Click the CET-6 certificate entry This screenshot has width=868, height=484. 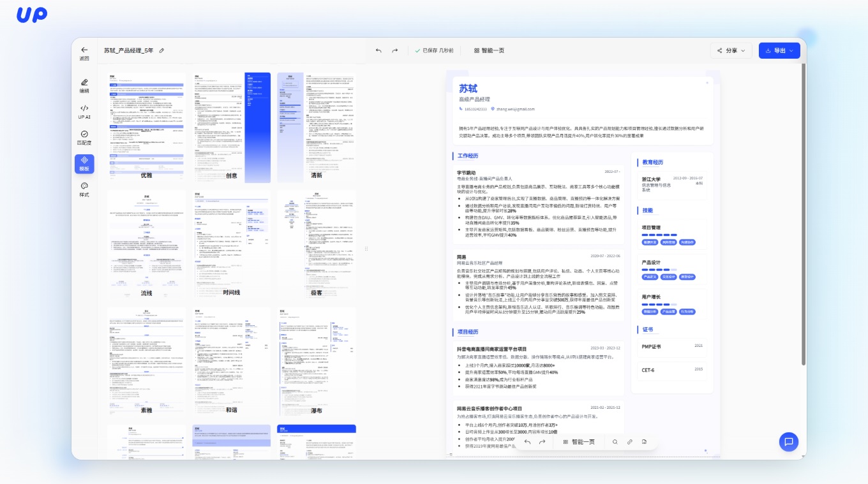tap(648, 370)
